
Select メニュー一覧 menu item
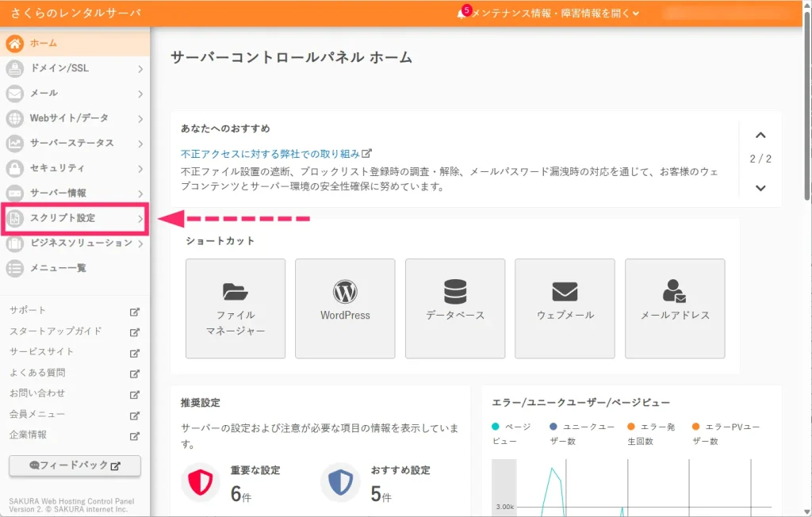(x=75, y=268)
